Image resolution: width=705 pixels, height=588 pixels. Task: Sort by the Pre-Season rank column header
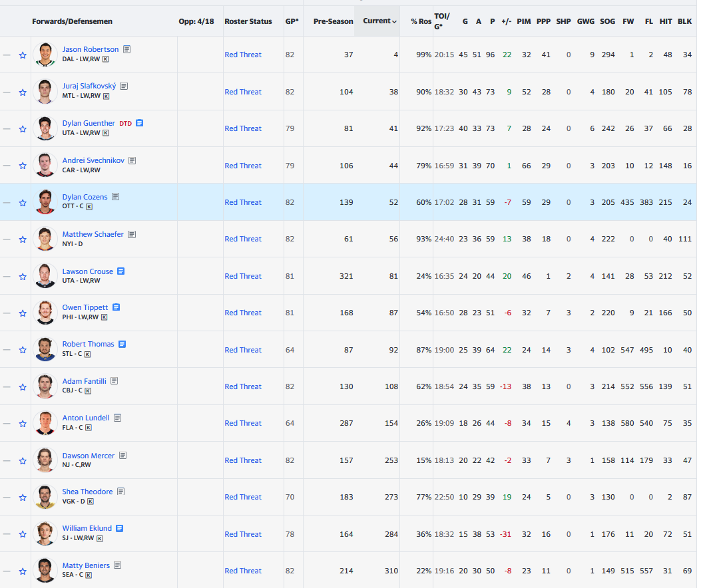333,21
